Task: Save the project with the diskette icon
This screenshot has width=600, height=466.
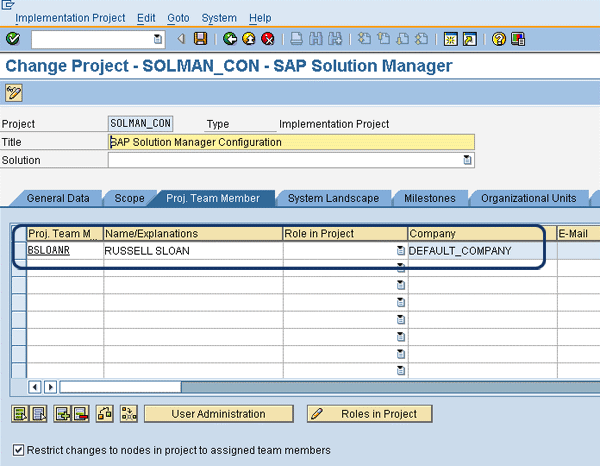Action: (201, 39)
